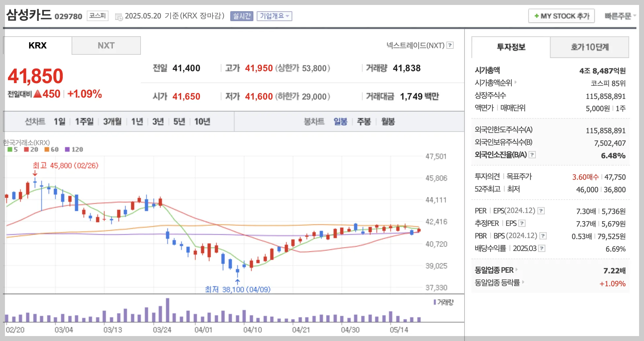Viewport: 644px width, 341px height.
Task: Select the 일봉 candlestick chart
Action: [340, 122]
